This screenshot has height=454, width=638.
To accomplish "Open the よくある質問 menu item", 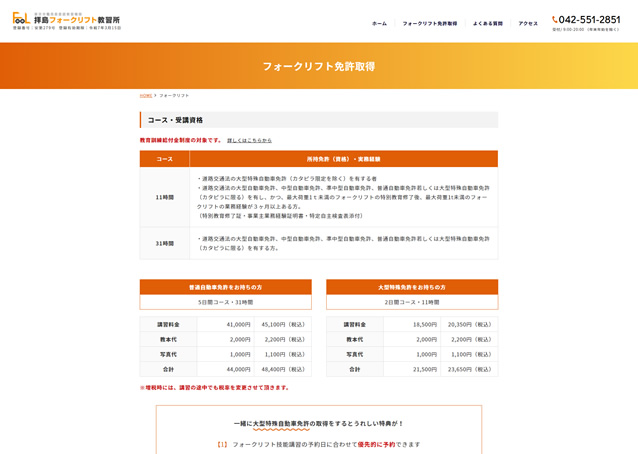I will pos(487,24).
